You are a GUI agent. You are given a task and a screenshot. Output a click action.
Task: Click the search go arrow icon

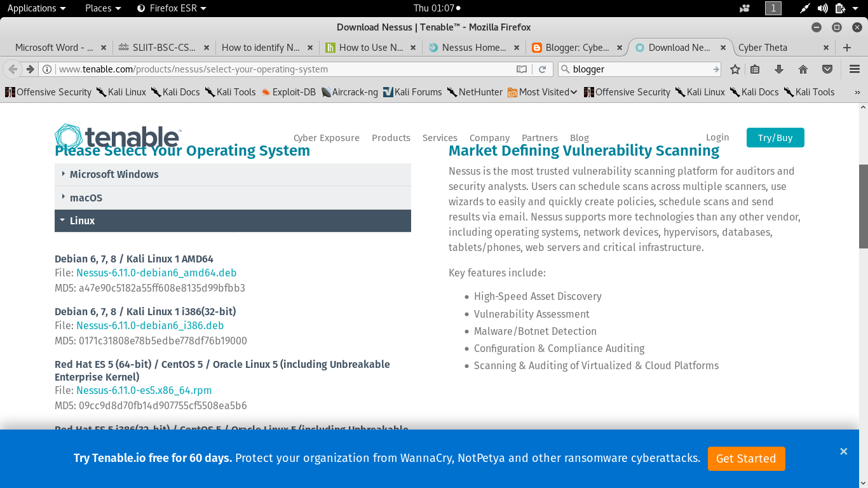point(716,69)
